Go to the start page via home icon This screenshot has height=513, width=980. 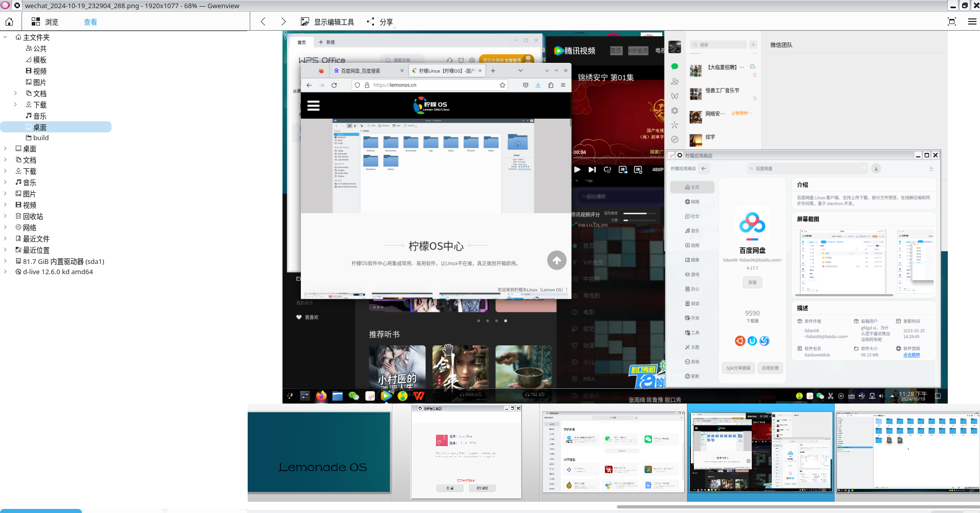tap(9, 21)
